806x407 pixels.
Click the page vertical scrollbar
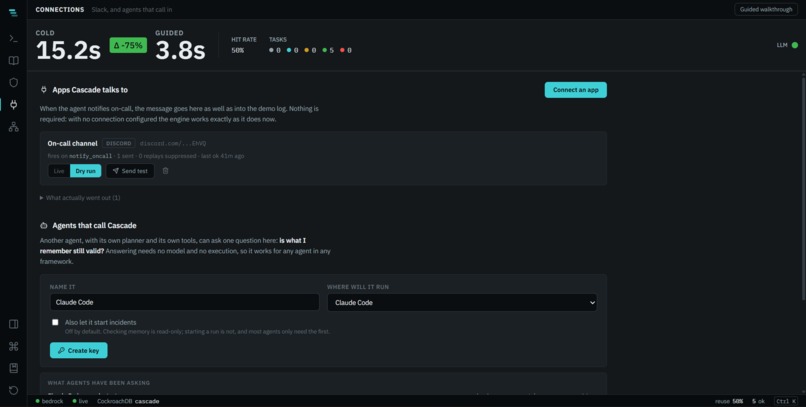click(803, 188)
